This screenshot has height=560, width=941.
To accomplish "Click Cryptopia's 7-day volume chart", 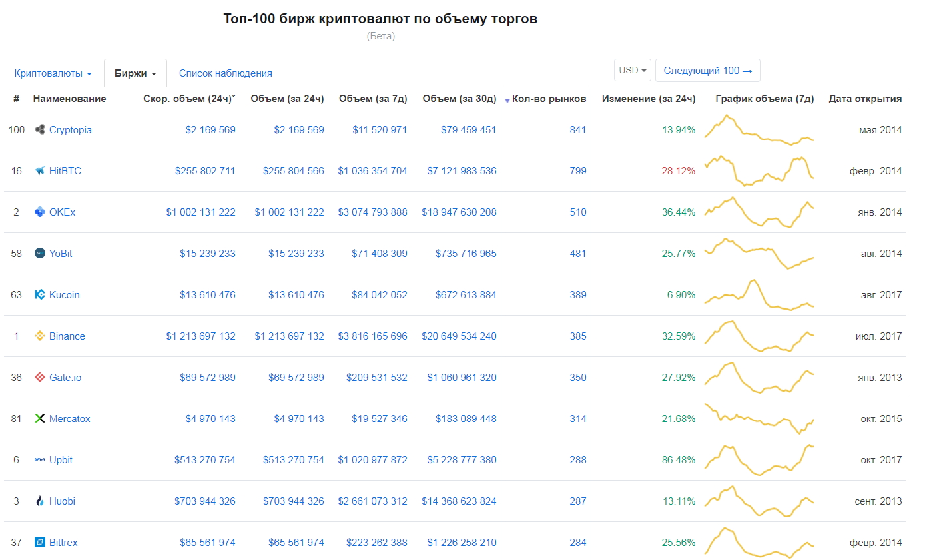I will click(759, 130).
